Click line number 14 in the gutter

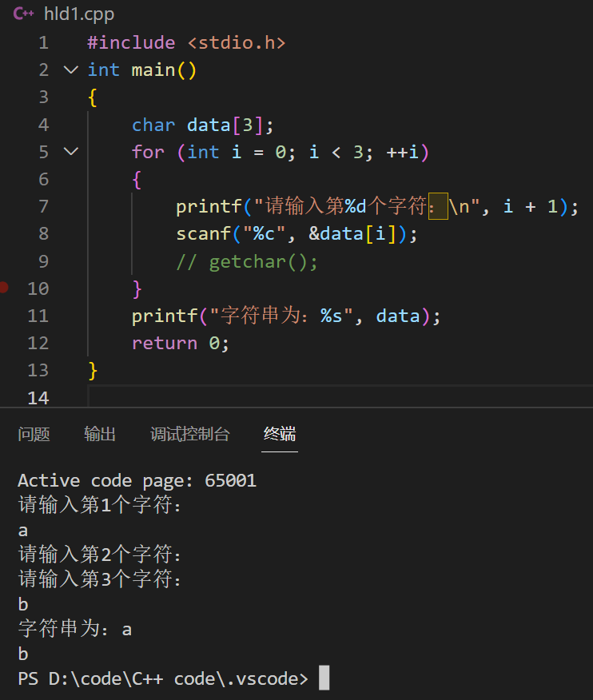tap(38, 398)
